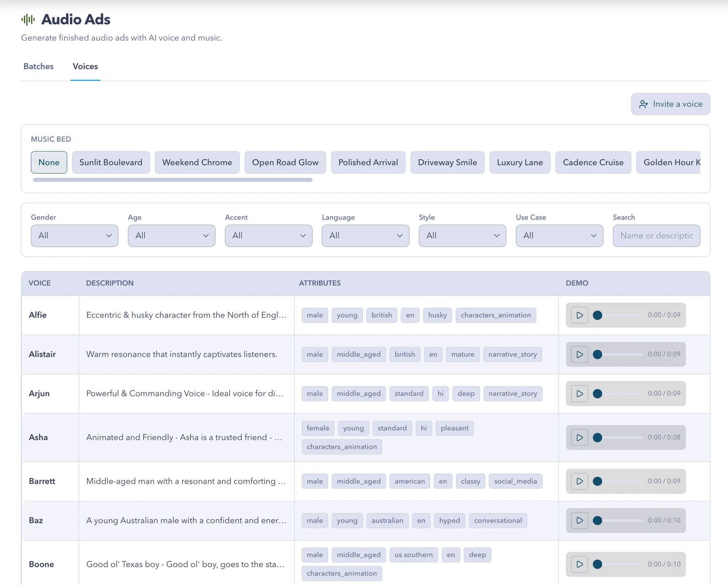Click the Alfie demo seek slider
This screenshot has height=585, width=728.
click(x=618, y=315)
